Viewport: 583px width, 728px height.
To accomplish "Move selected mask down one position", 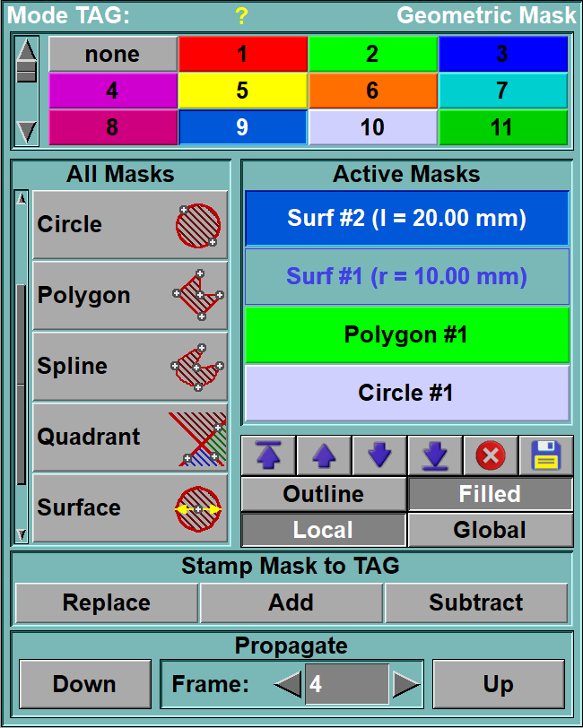I will [x=379, y=455].
